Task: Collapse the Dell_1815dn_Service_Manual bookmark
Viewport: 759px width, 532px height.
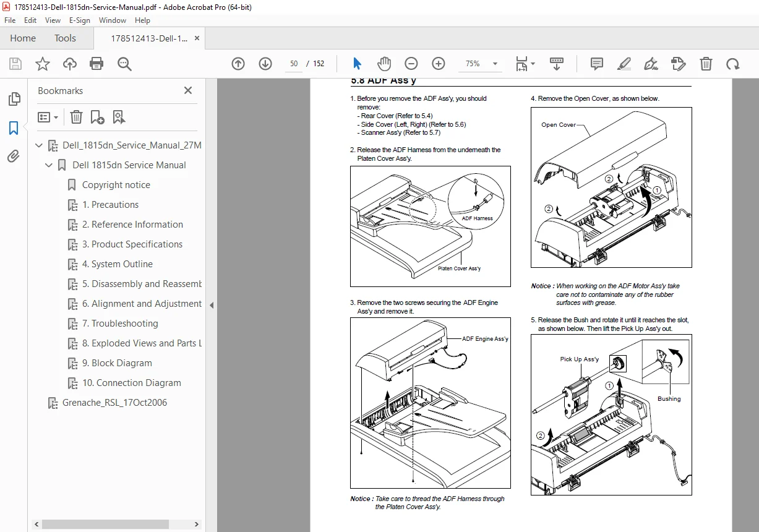Action: coord(40,145)
